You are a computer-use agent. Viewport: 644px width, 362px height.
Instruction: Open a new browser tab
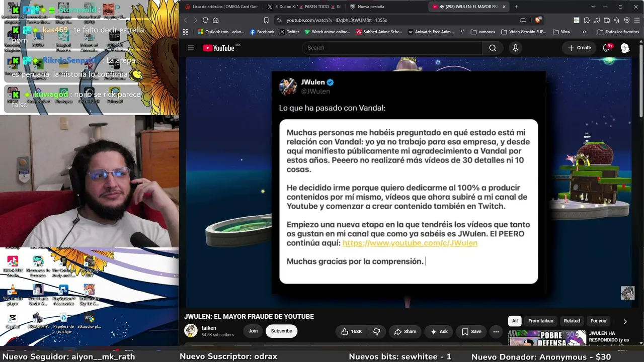click(516, 7)
